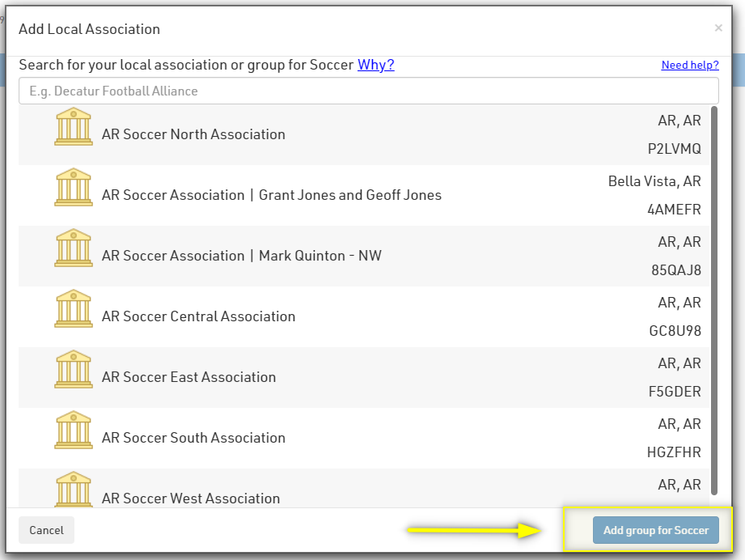Click the AR Soccer West Association icon
Image resolution: width=745 pixels, height=560 pixels.
click(x=73, y=490)
